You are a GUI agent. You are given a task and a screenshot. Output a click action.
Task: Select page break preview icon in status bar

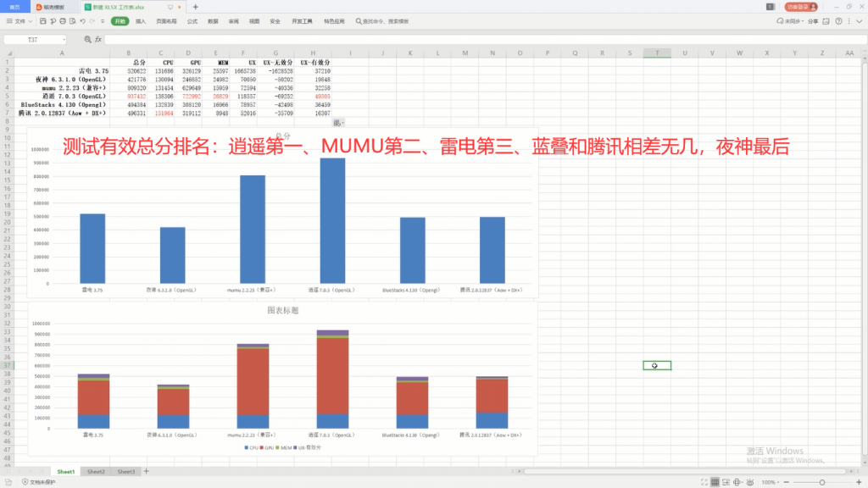726,482
